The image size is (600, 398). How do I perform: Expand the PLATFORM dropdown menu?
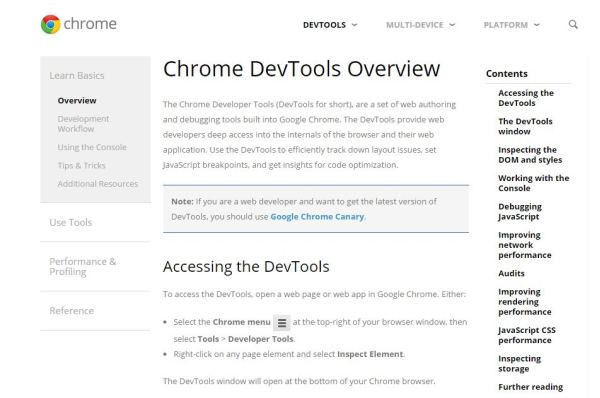point(511,25)
